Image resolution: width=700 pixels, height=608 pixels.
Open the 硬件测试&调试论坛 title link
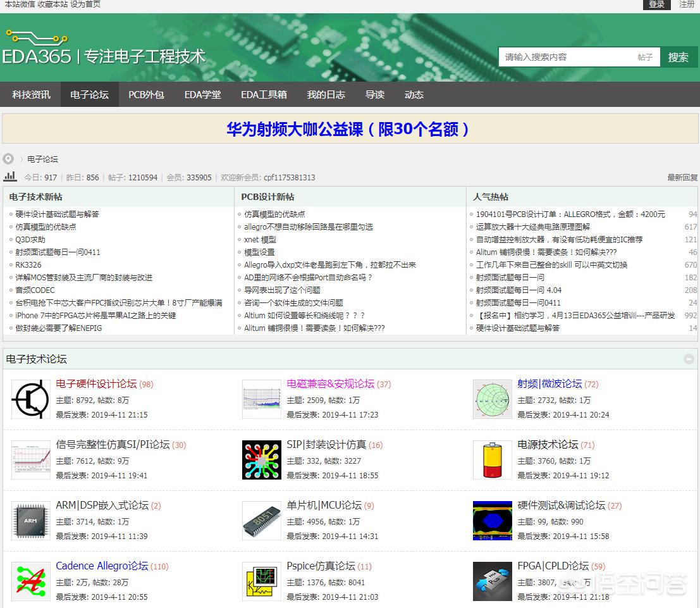pos(561,506)
